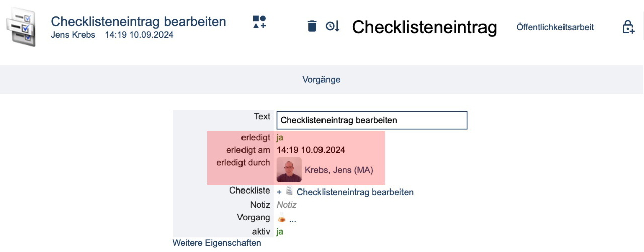The width and height of the screenshot is (644, 252).
Task: Open the clock history sort icon
Action: (x=333, y=26)
